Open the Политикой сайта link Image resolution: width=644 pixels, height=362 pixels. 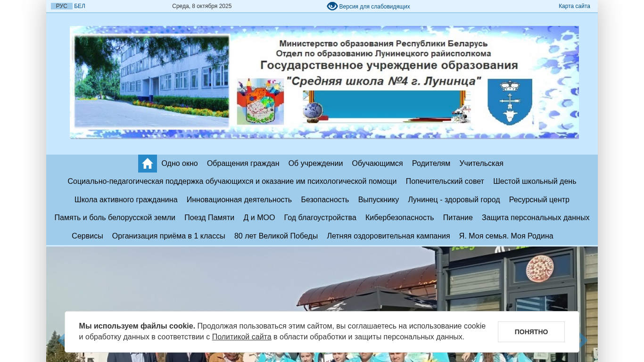[241, 337]
